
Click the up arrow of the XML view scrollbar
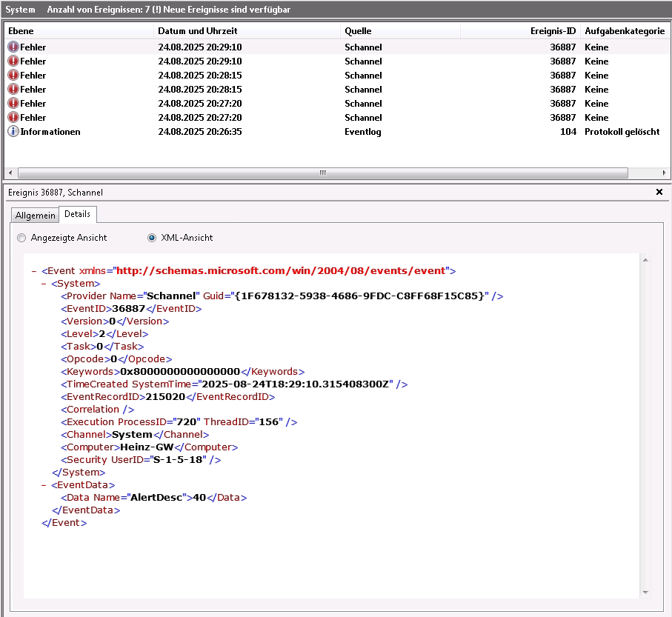(645, 261)
